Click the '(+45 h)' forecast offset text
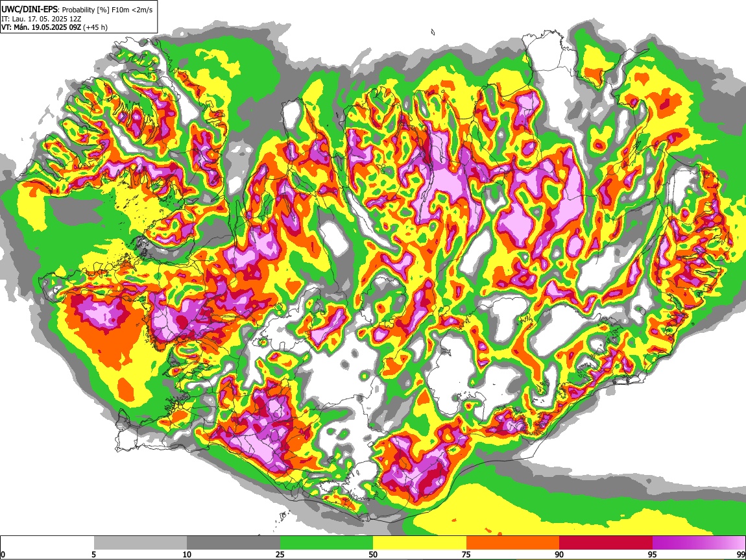Viewport: 746px width, 560px height. (95, 27)
